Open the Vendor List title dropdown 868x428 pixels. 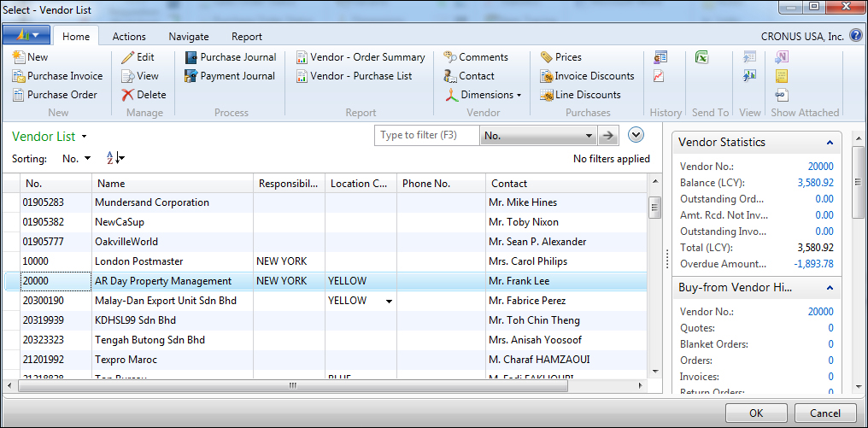(84, 136)
